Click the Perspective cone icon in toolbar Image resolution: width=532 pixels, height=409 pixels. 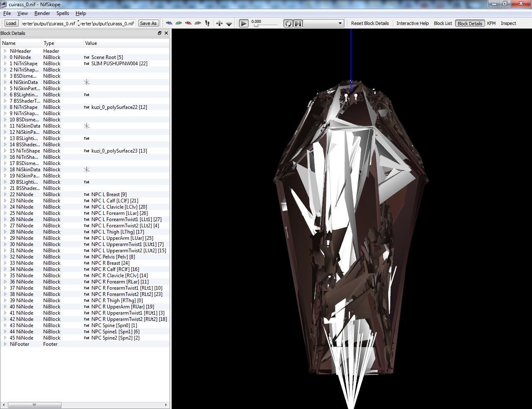[x=229, y=24]
